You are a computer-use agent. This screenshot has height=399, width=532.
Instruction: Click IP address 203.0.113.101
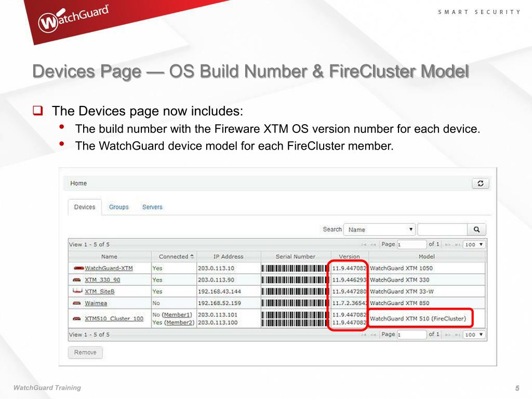(x=218, y=315)
